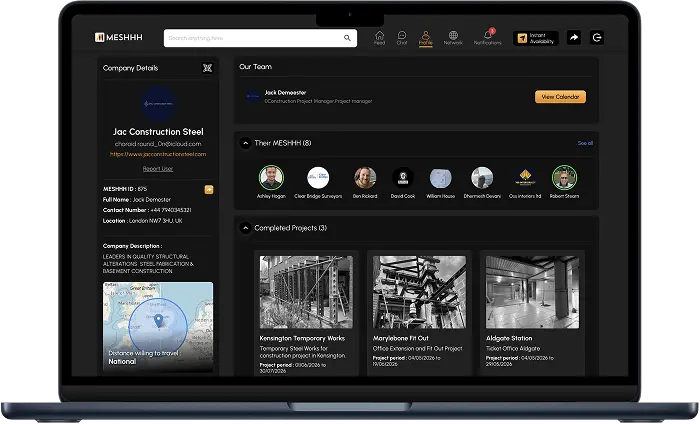This screenshot has height=424, width=700.
Task: Click the share arrow icon in header
Action: click(x=574, y=38)
